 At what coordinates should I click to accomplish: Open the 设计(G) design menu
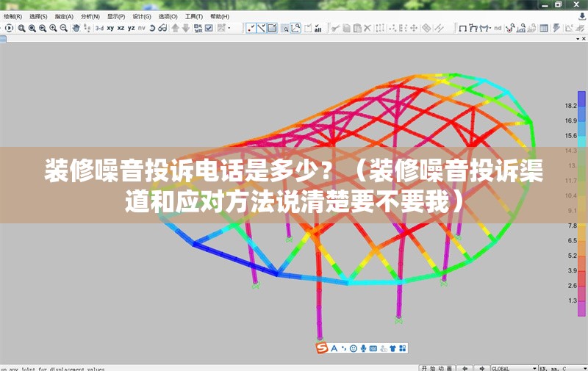[142, 16]
